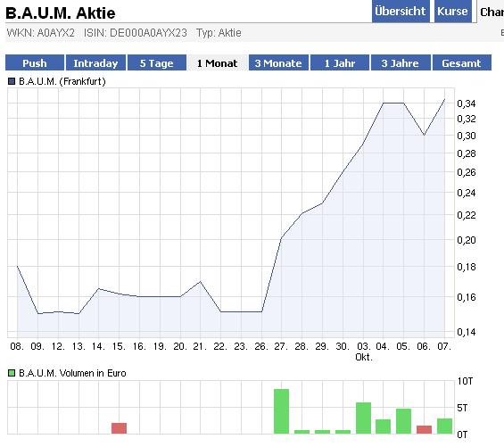The height and width of the screenshot is (447, 504).
Task: Click the WKN: A0AYX2 text
Action: 40,33
